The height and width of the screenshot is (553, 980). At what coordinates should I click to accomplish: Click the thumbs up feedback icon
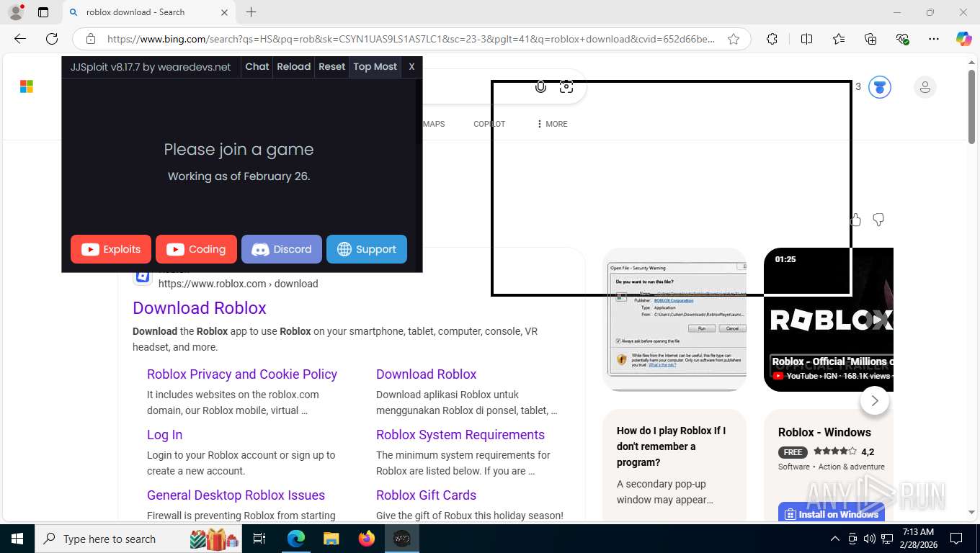856,220
